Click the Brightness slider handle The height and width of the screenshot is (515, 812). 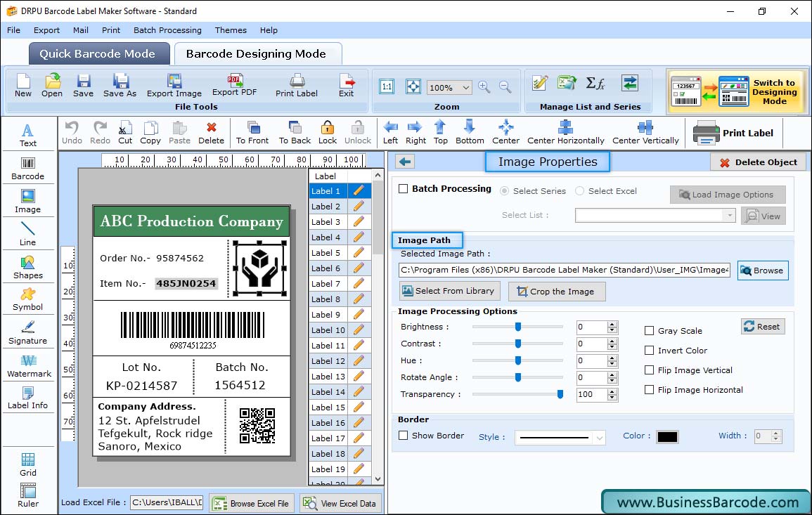point(518,327)
